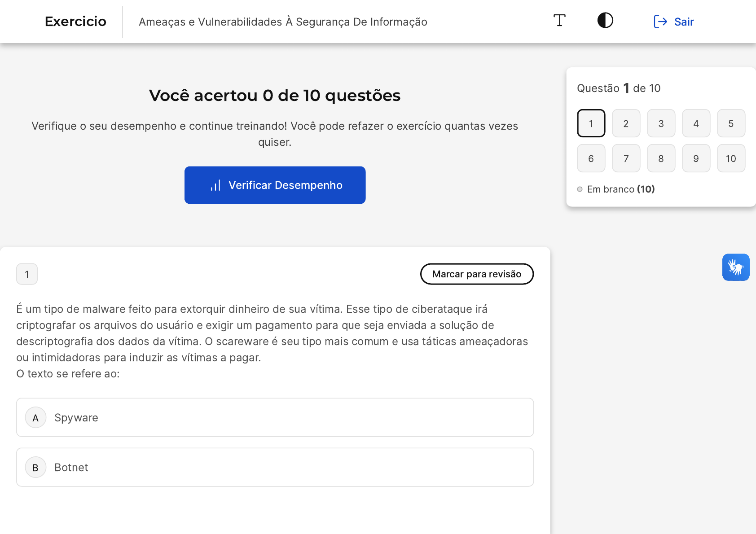This screenshot has width=756, height=534.
Task: Open the sign language accessibility widget
Action: coord(735,267)
